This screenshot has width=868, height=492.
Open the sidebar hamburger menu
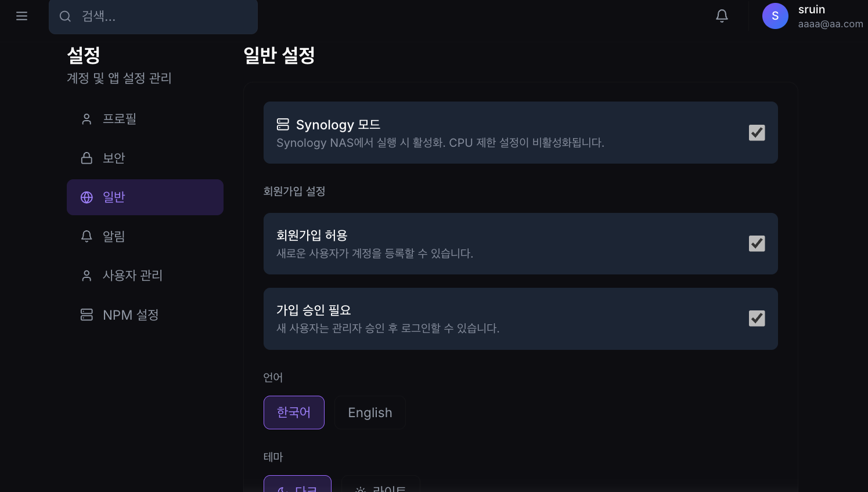[21, 16]
